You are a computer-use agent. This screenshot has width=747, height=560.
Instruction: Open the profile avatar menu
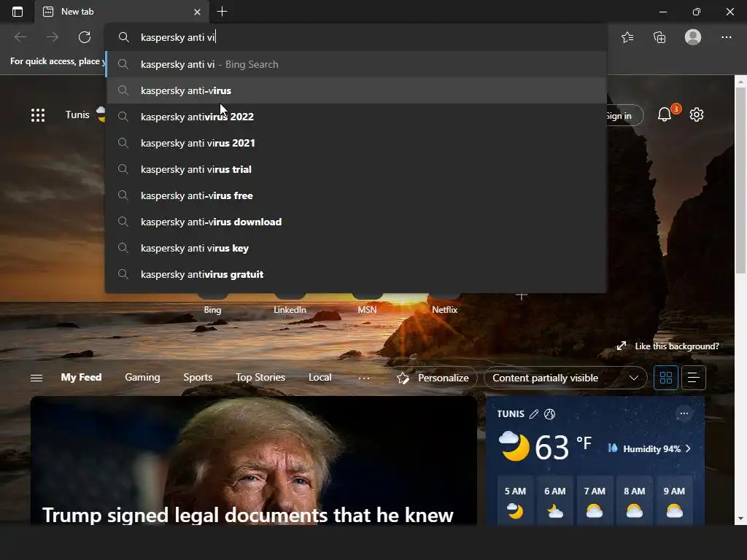(x=693, y=37)
